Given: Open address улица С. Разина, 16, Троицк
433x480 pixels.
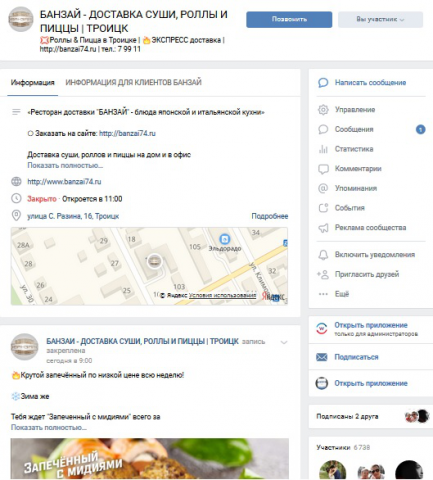Looking at the screenshot, I should point(73,216).
